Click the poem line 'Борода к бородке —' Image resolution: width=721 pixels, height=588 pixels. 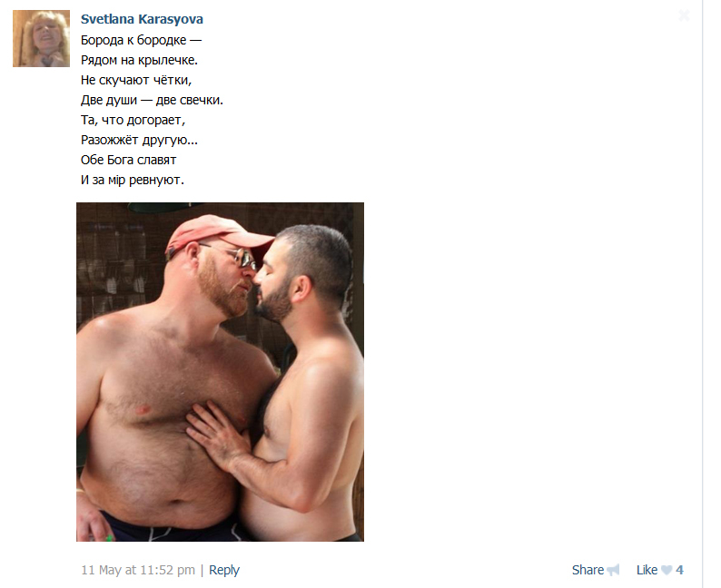pyautogui.click(x=141, y=41)
